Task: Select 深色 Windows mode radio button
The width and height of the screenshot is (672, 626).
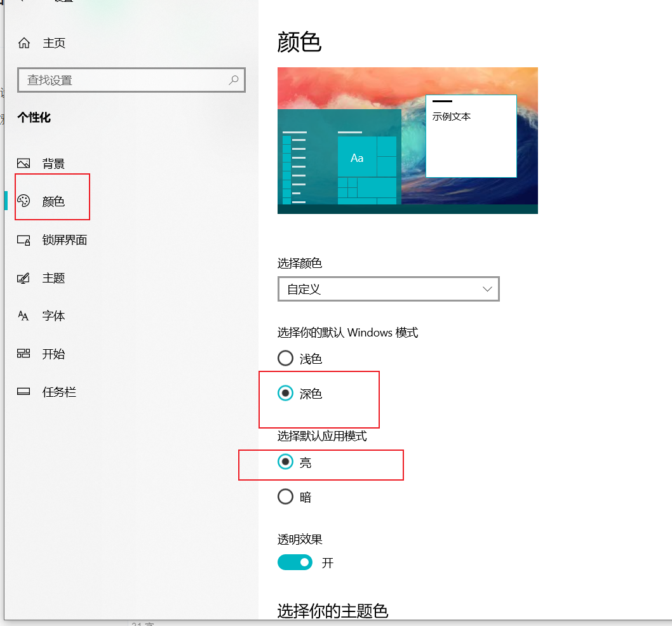Action: [x=285, y=393]
